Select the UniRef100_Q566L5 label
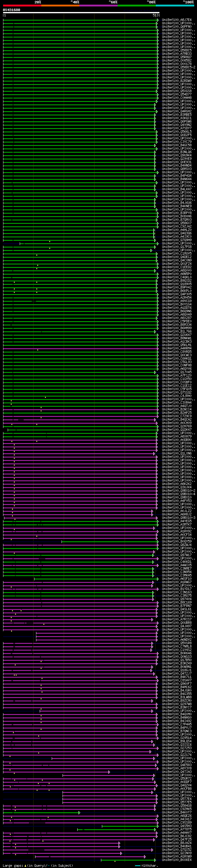This screenshot has width=197, height=868. pyautogui.click(x=176, y=131)
